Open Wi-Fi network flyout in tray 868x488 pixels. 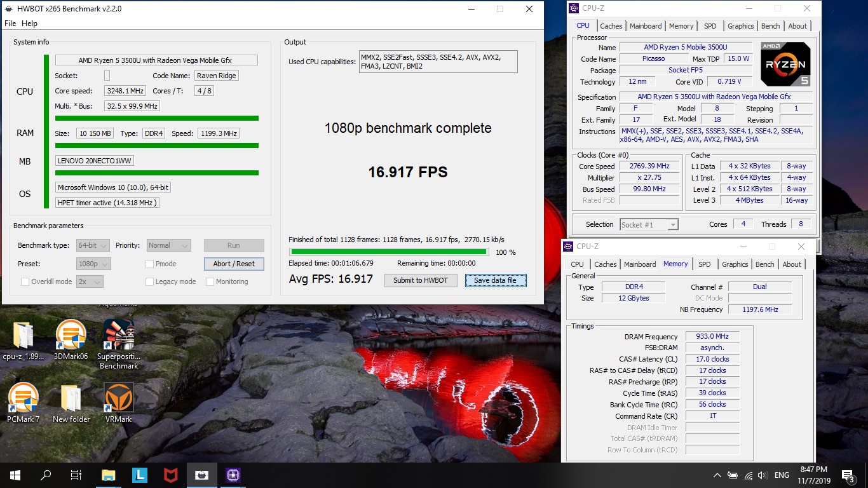click(x=748, y=475)
